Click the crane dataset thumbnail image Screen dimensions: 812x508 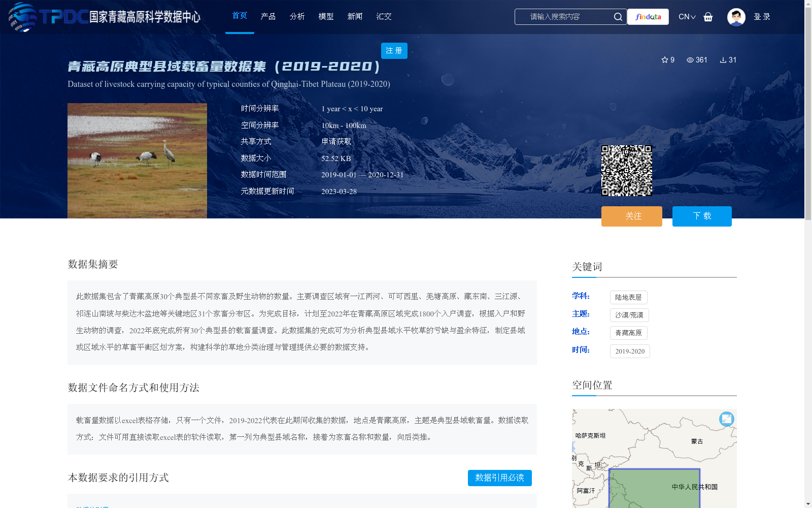137,161
